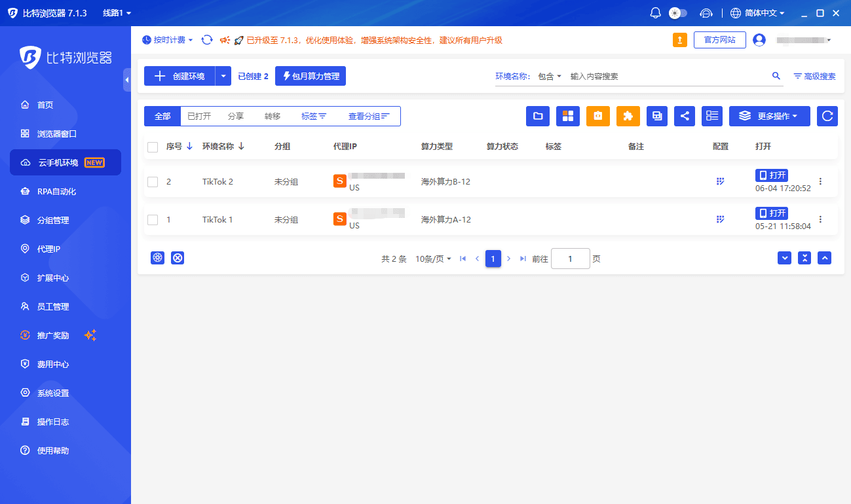Go to 首页 in sidebar

pos(66,105)
